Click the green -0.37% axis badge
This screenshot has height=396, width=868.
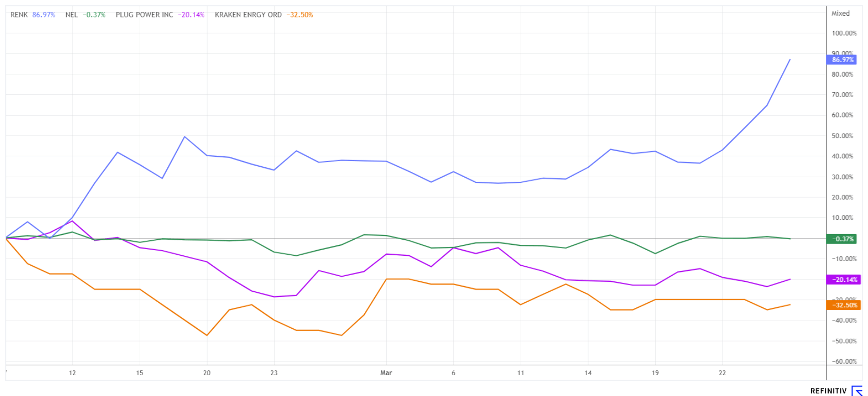(842, 239)
